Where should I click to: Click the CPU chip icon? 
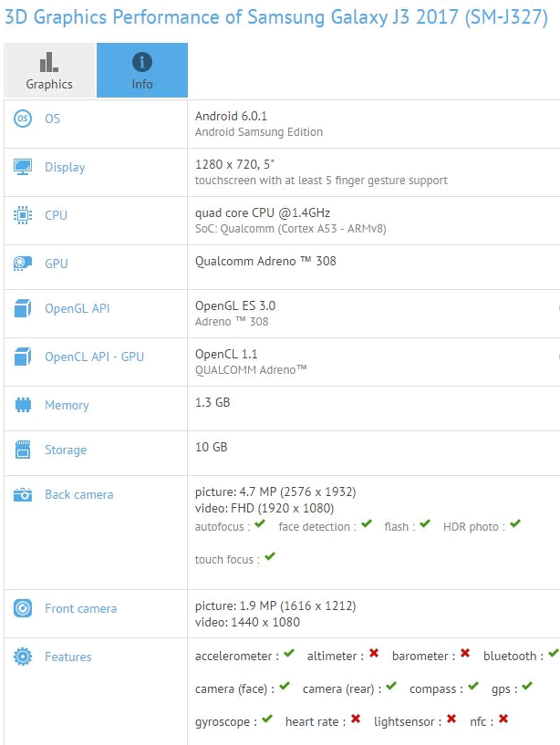[x=23, y=215]
